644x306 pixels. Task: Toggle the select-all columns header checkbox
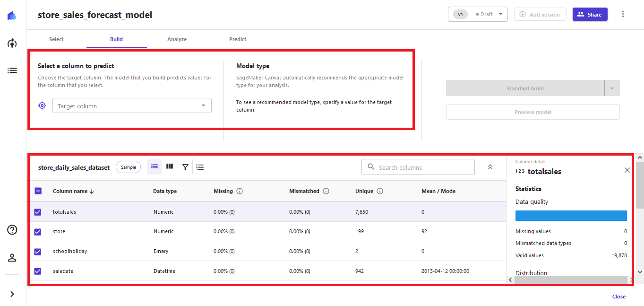(38, 191)
